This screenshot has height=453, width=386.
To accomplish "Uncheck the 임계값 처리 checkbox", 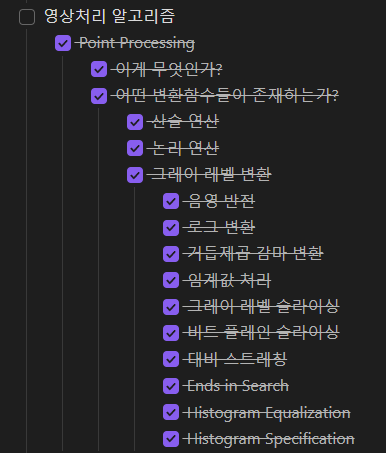I will click(171, 280).
